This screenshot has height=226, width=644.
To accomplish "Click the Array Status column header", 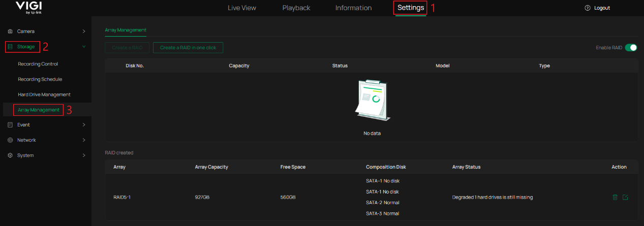I will pyautogui.click(x=466, y=167).
